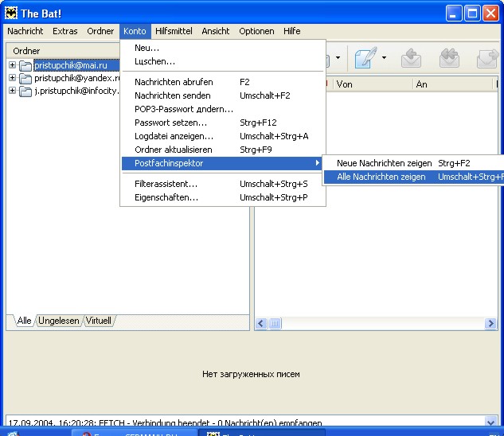Choose Logdatei anzeigen...
The height and width of the screenshot is (436, 504).
(223, 136)
